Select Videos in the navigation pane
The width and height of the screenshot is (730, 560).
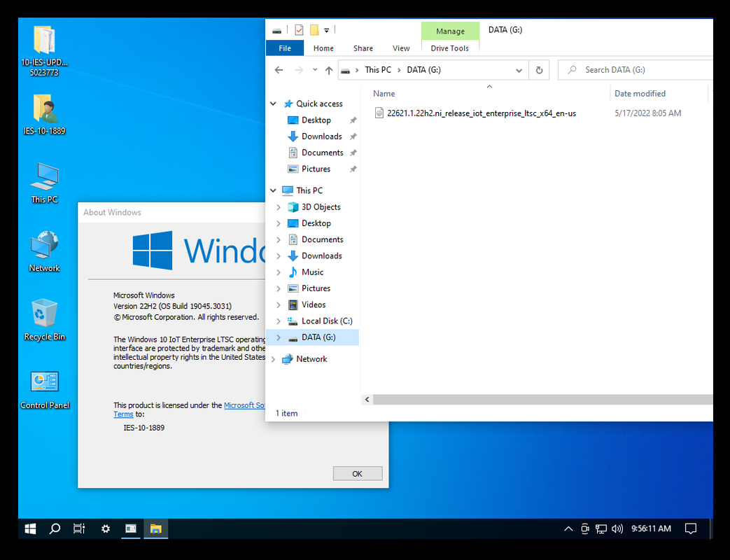[x=314, y=305]
